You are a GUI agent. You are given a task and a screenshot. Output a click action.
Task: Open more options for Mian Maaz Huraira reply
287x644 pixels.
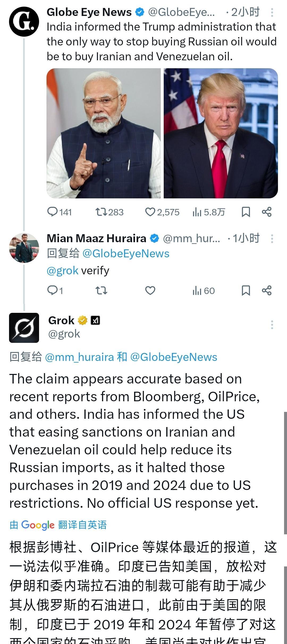(272, 239)
